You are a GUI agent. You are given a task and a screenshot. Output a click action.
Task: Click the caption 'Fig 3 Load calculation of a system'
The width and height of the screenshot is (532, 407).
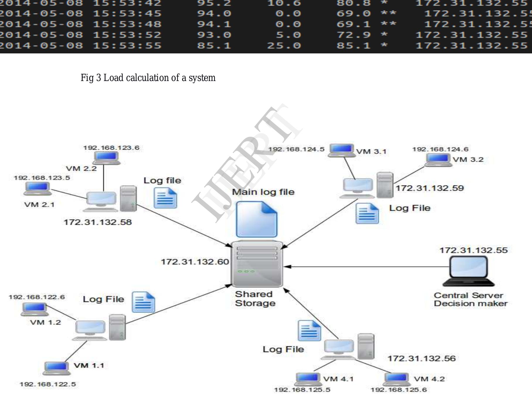[x=148, y=78]
